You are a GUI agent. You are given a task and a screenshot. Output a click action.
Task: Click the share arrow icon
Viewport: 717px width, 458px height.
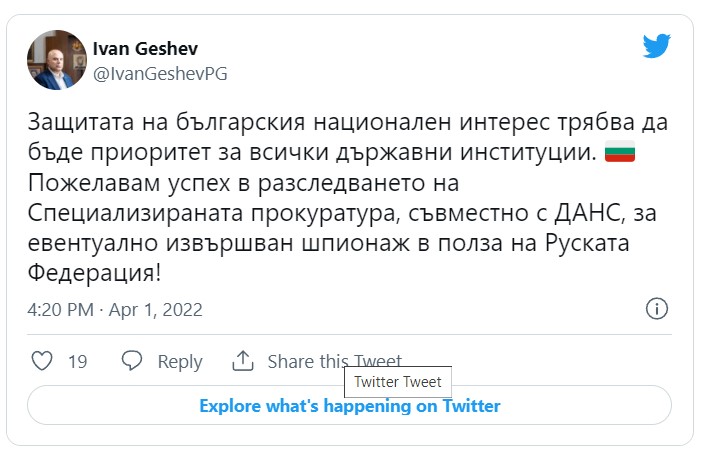click(242, 361)
